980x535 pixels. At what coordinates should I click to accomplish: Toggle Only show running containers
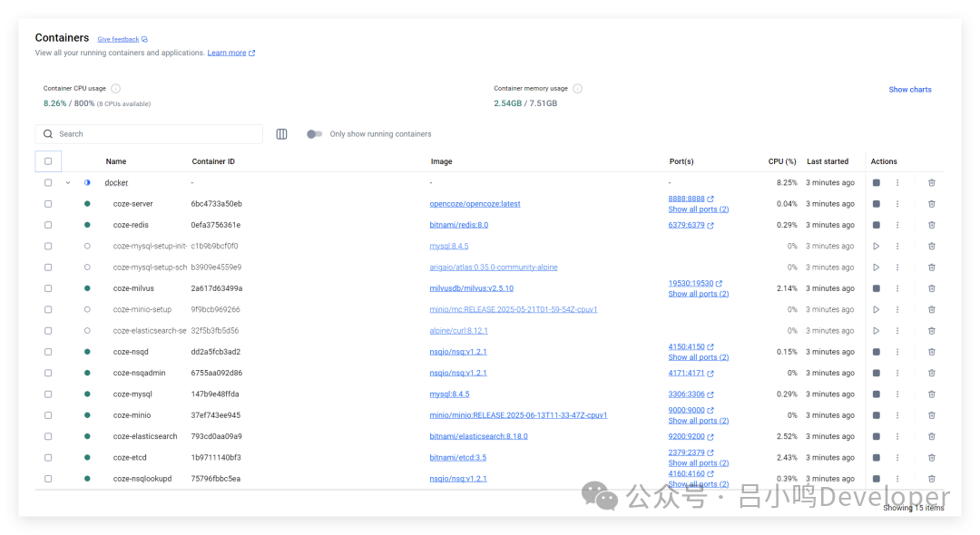[x=314, y=134]
